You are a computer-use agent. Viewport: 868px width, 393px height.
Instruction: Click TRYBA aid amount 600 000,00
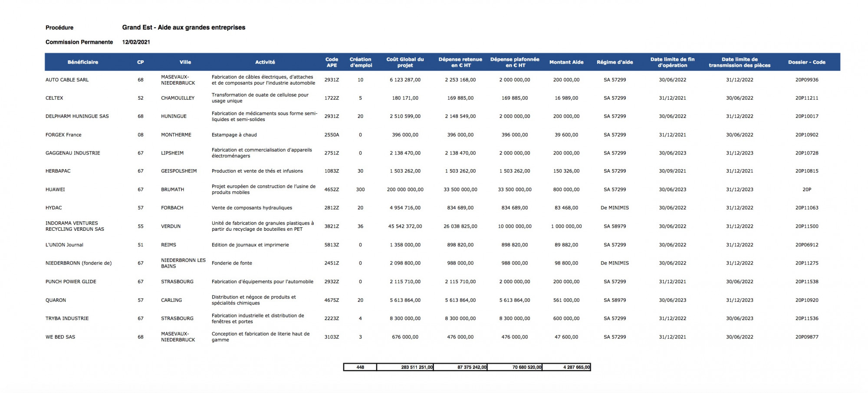566,318
